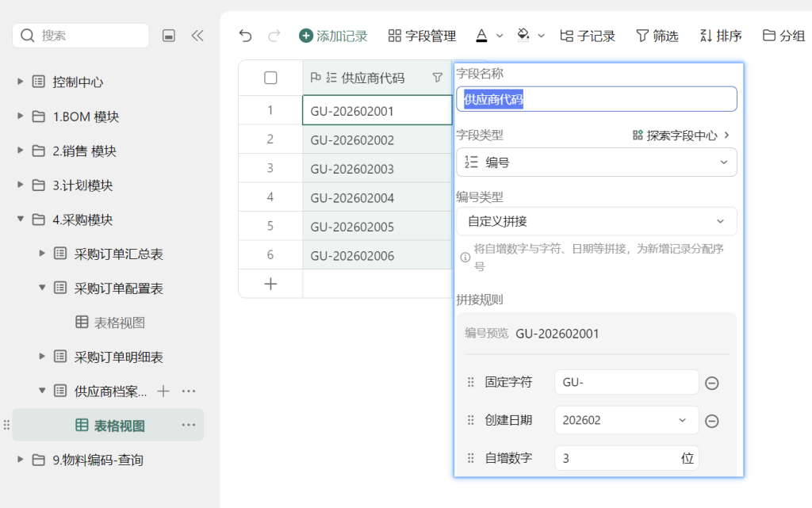Image resolution: width=812 pixels, height=508 pixels.
Task: Expand 采购订单汇总表 node
Action: coord(42,253)
